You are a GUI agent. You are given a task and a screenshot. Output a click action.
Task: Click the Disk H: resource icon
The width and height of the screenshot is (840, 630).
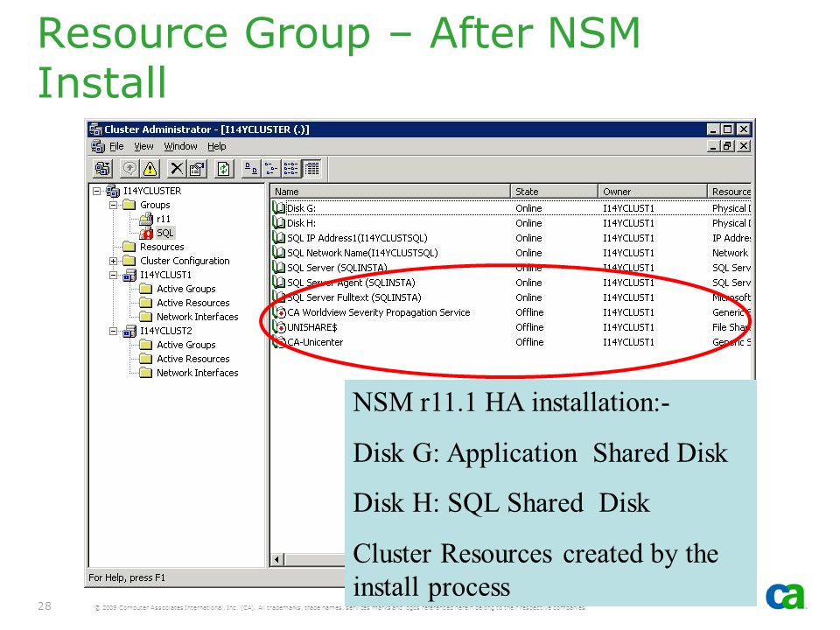pyautogui.click(x=278, y=223)
